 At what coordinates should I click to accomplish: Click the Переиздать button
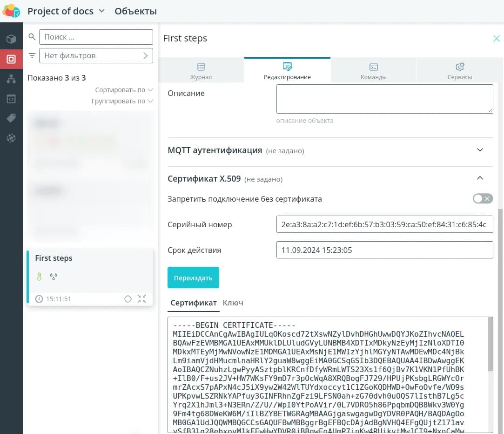(x=193, y=278)
